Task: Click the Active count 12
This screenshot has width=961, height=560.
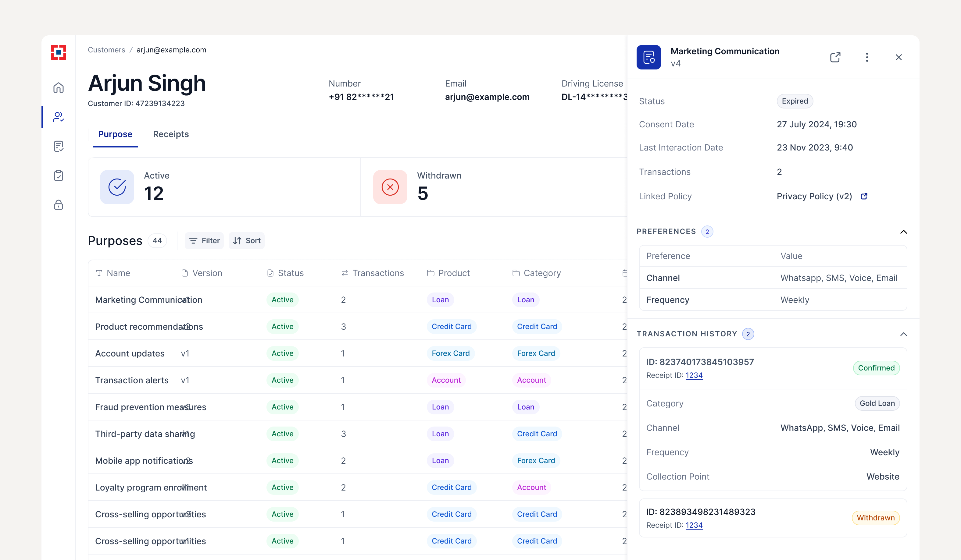Action: pos(154,193)
